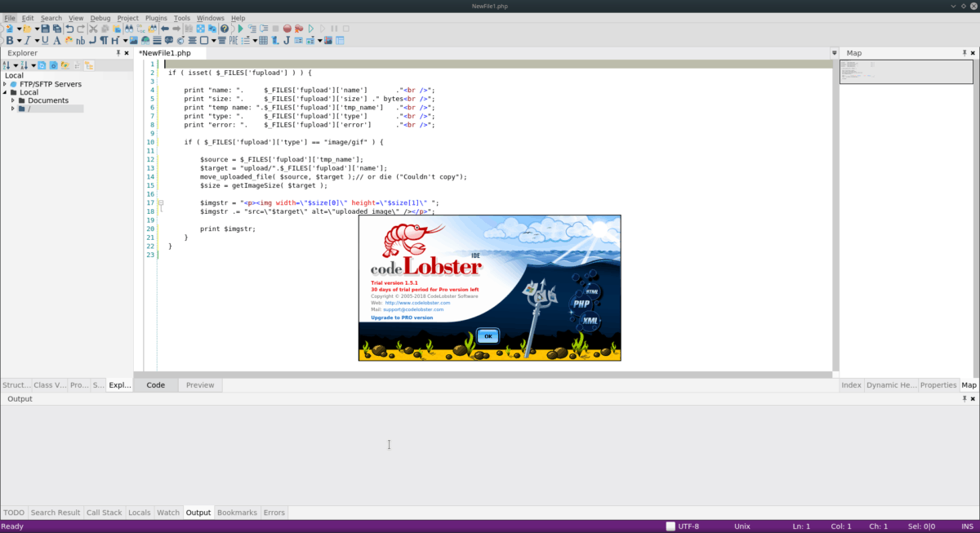
Task: Apply bold formatting with the B icon
Action: (9, 39)
